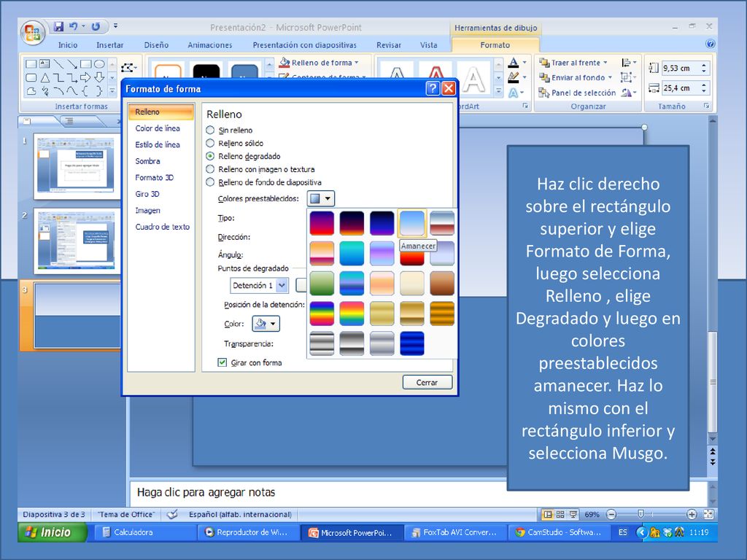Click the text outline pen icon
This screenshot has height=560, width=747.
click(x=513, y=77)
